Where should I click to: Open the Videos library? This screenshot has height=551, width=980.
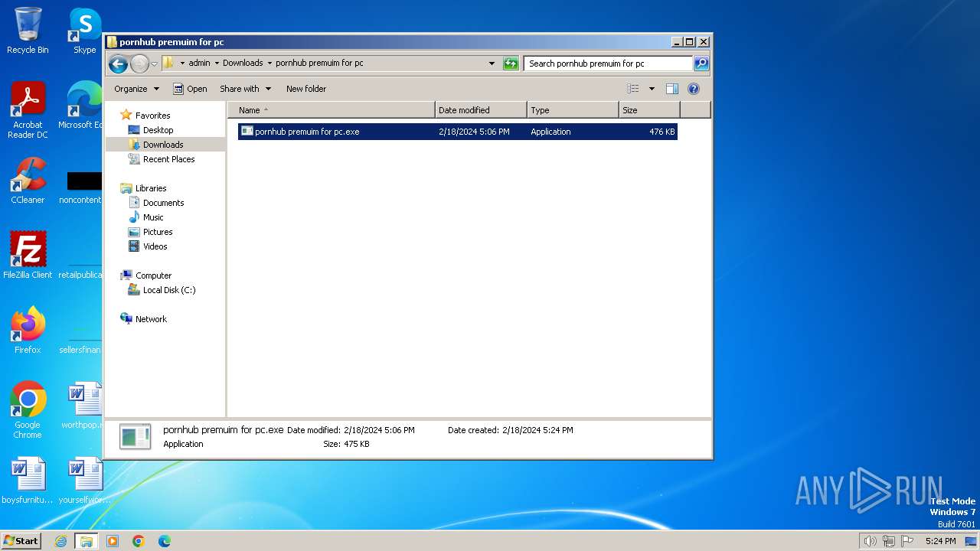click(148, 246)
